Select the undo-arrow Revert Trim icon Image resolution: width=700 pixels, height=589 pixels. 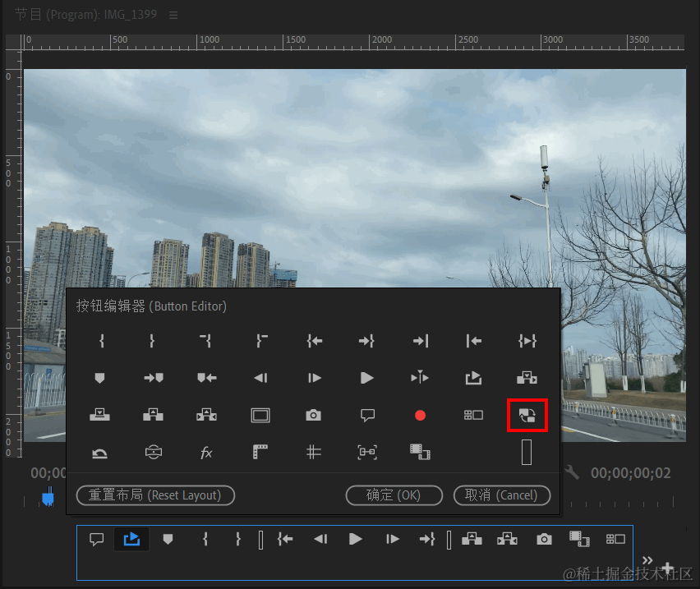click(99, 453)
